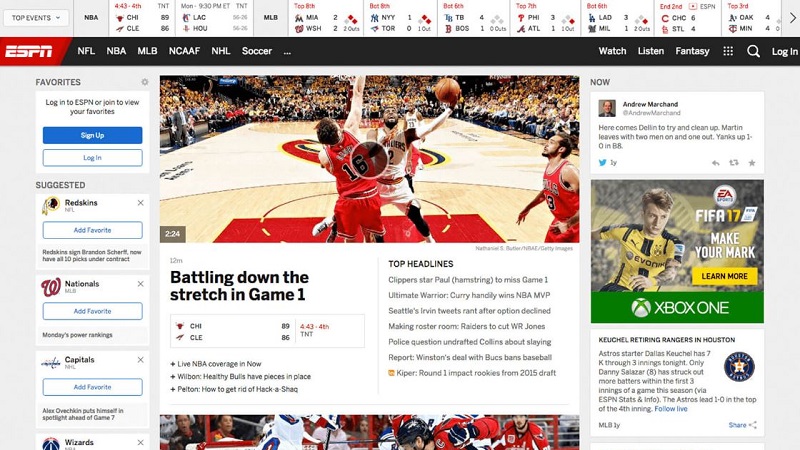Viewport: 800px width, 450px height.
Task: Click the ESPN logo
Action: click(x=29, y=51)
